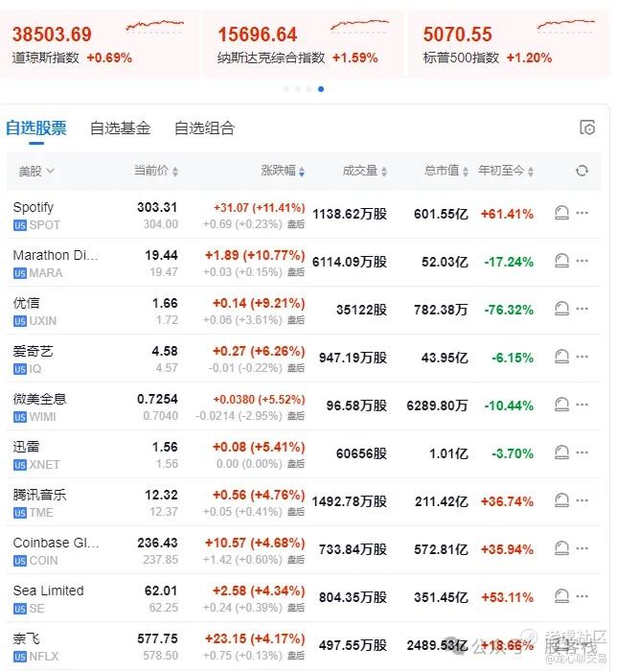Set alert bell for Sea Limited row
The width and height of the screenshot is (618, 672).
561,597
